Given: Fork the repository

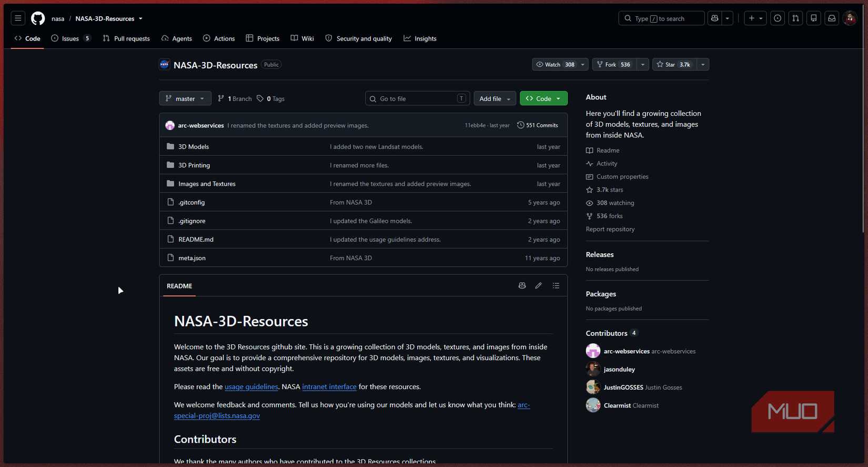Looking at the screenshot, I should click(x=614, y=64).
